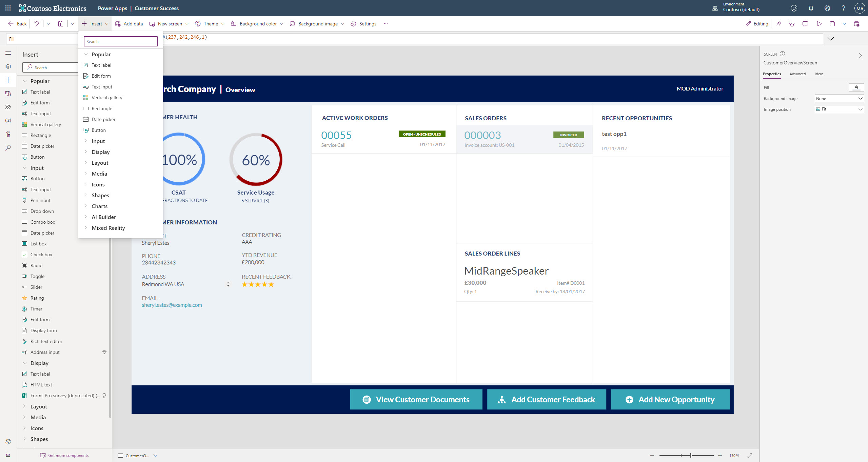
Task: Open the MA account avatar
Action: point(860,8)
